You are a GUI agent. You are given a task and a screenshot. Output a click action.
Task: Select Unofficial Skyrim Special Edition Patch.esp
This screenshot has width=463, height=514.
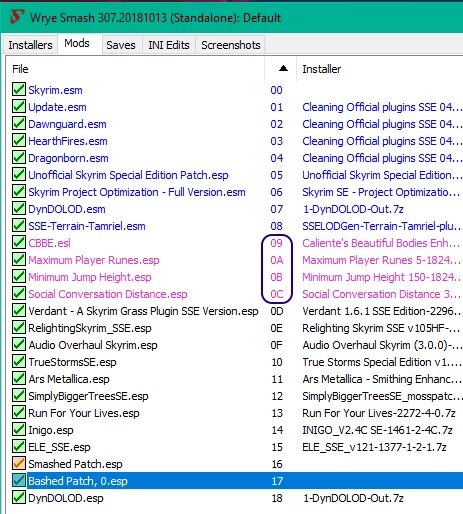click(x=128, y=175)
